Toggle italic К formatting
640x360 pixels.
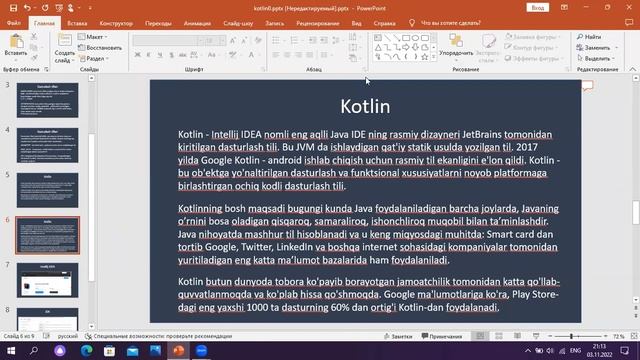(x=149, y=55)
